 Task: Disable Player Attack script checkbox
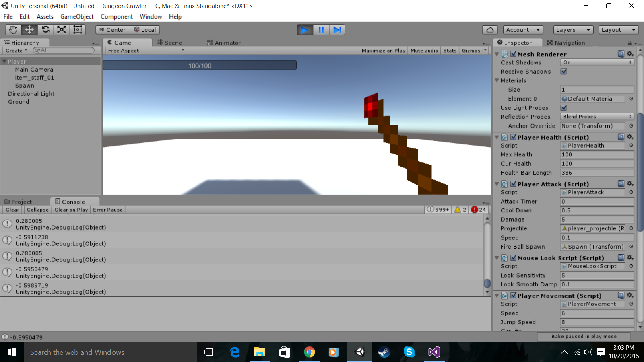(x=513, y=184)
